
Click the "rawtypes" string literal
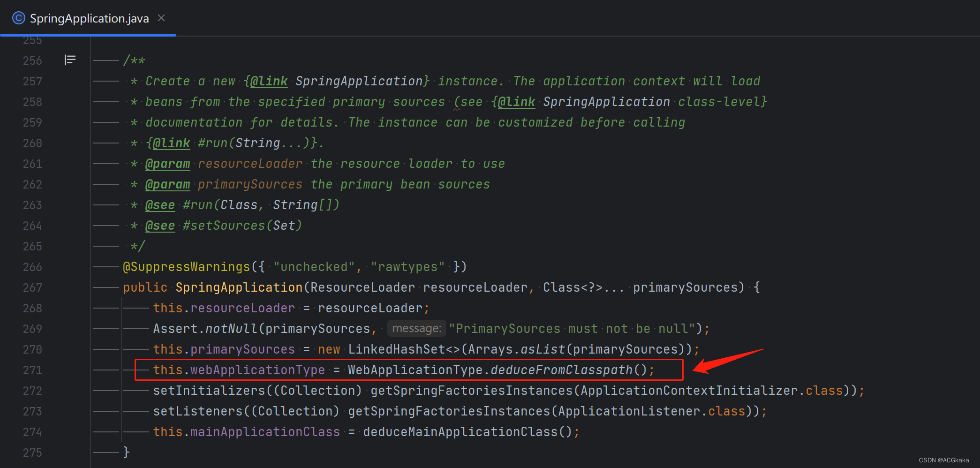click(x=407, y=267)
